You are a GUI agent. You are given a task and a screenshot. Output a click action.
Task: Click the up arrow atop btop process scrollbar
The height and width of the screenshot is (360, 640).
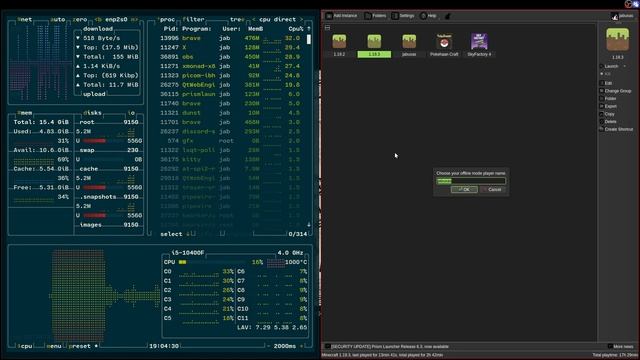[309, 29]
